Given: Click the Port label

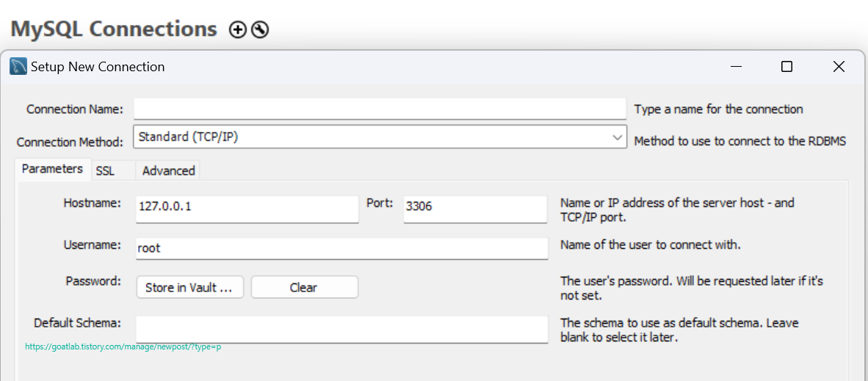Looking at the screenshot, I should 380,203.
